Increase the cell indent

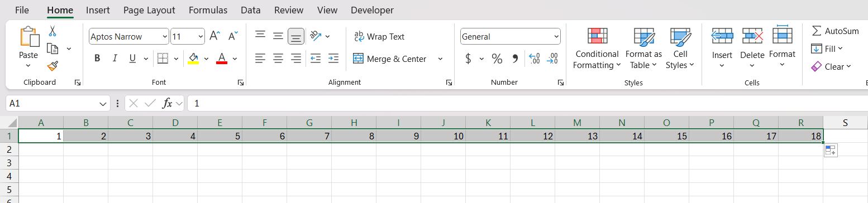click(333, 58)
